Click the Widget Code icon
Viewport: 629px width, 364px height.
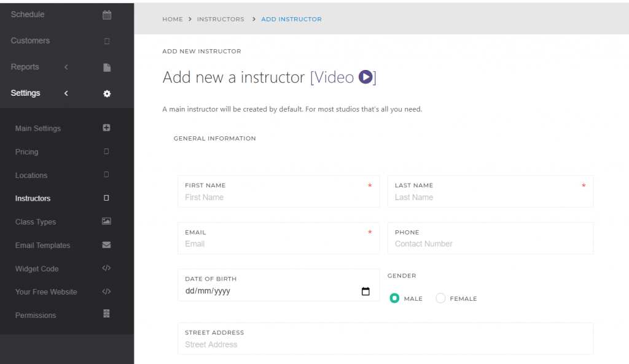[106, 268]
